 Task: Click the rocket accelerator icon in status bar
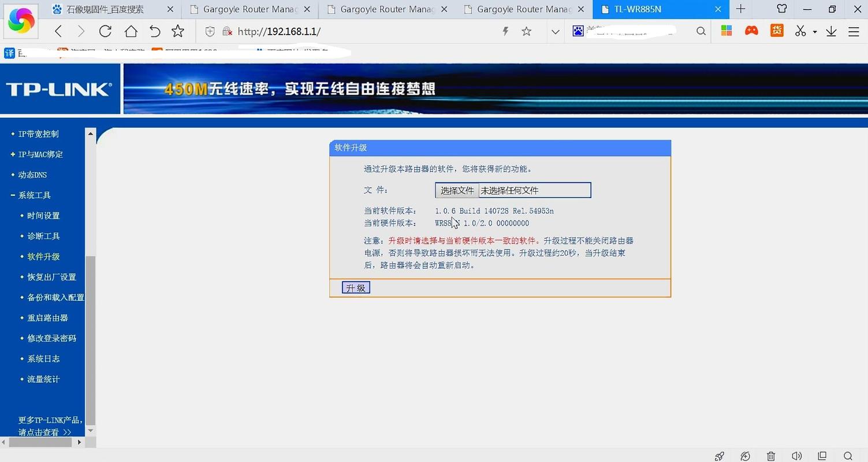(x=720, y=456)
